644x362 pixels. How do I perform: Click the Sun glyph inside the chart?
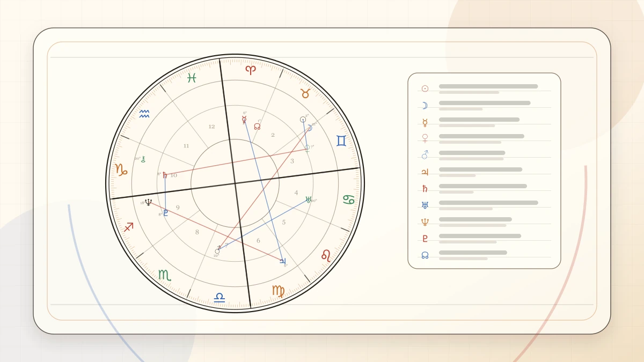[x=303, y=120]
